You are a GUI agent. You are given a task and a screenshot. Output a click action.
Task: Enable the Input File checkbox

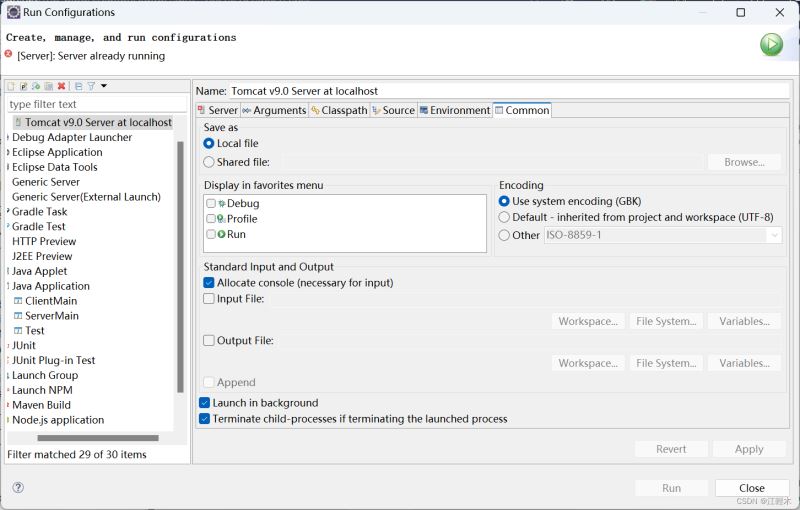(x=209, y=298)
